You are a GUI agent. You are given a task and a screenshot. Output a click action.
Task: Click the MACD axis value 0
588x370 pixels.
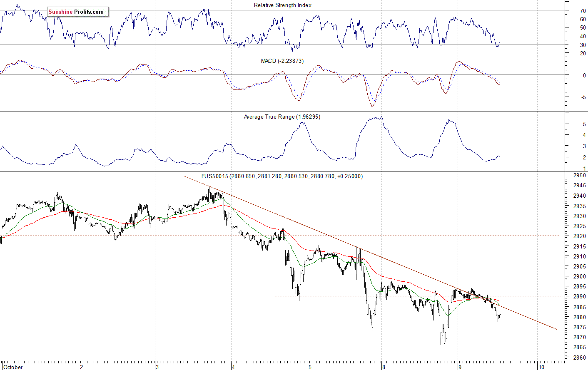click(585, 75)
